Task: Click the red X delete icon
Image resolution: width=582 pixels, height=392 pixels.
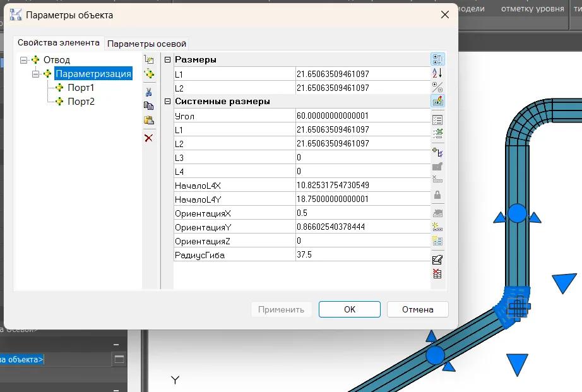Action: (149, 138)
